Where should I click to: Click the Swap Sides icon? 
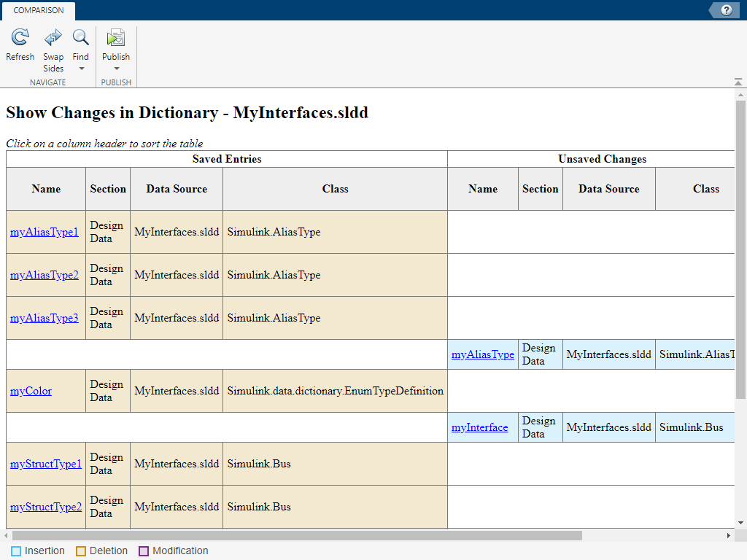[x=53, y=38]
